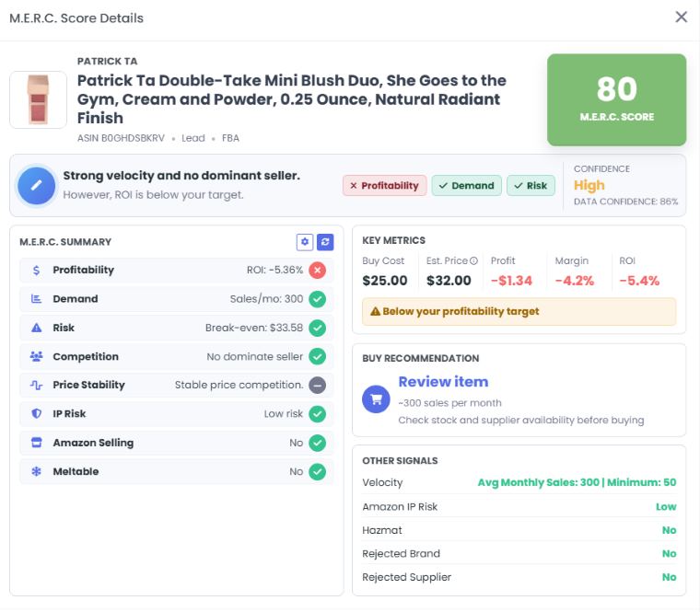This screenshot has width=700, height=612.
Task: Click the FBA label under title
Action: (x=230, y=138)
